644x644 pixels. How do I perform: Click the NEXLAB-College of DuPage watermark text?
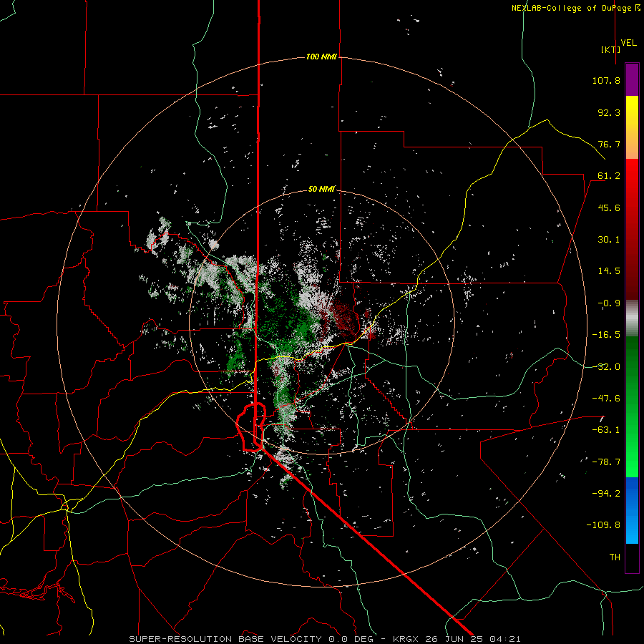point(575,8)
